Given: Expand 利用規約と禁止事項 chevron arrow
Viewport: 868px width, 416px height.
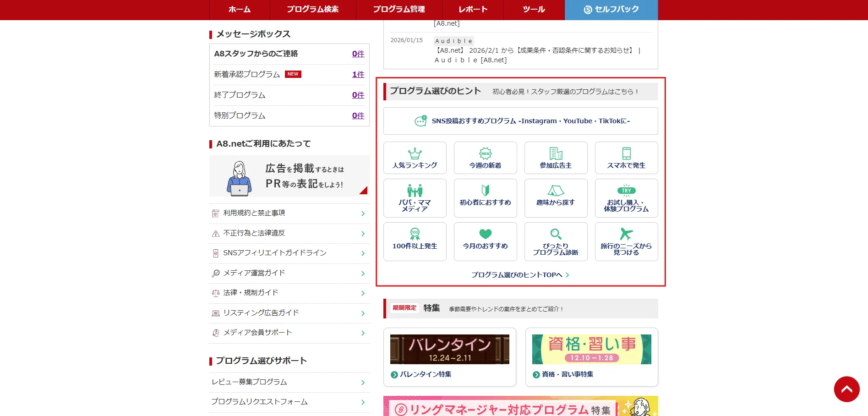Looking at the screenshot, I should 363,213.
